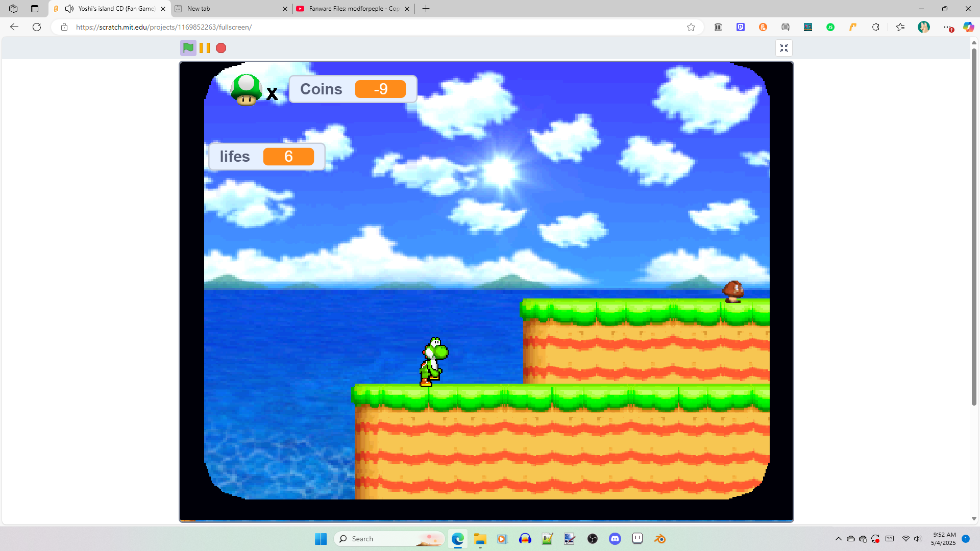Click the Yoshi character sprite

(x=433, y=362)
